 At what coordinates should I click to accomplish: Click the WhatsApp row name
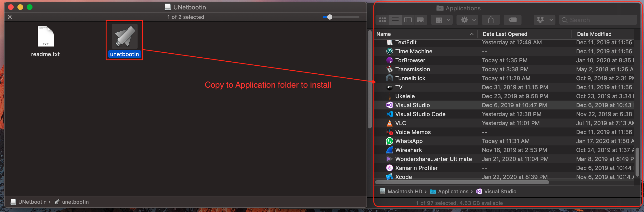point(409,141)
